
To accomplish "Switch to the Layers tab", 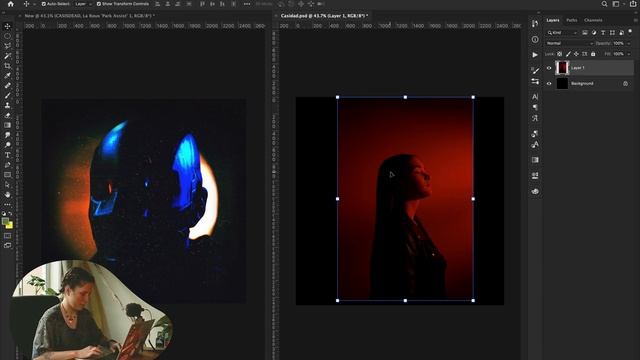I will 553,20.
